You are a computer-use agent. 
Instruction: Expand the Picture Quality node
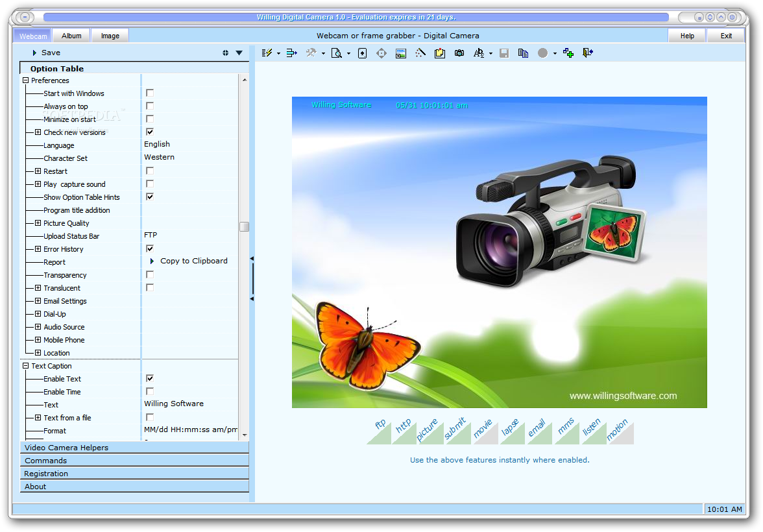click(38, 223)
